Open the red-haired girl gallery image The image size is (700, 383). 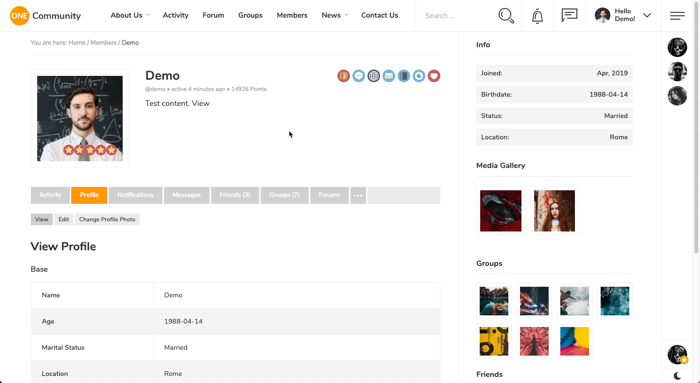pos(554,211)
